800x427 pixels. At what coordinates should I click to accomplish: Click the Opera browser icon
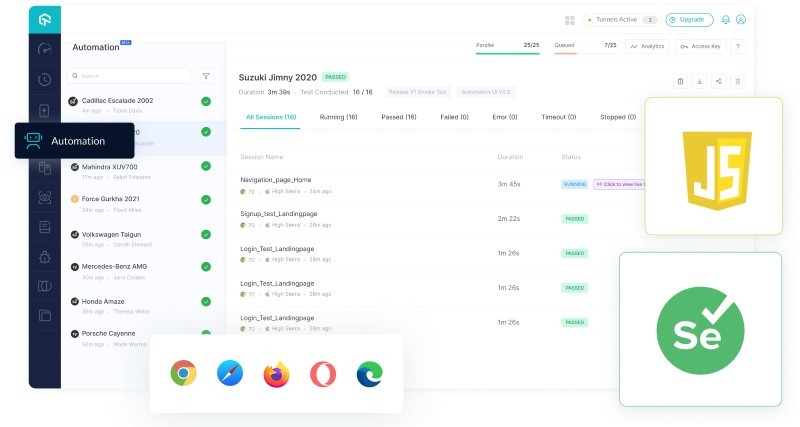coord(323,374)
